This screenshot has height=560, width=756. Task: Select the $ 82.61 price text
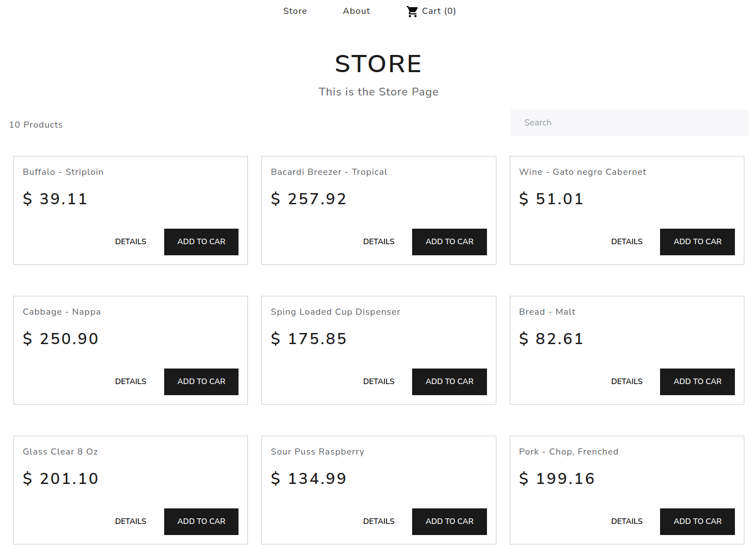[x=551, y=339]
